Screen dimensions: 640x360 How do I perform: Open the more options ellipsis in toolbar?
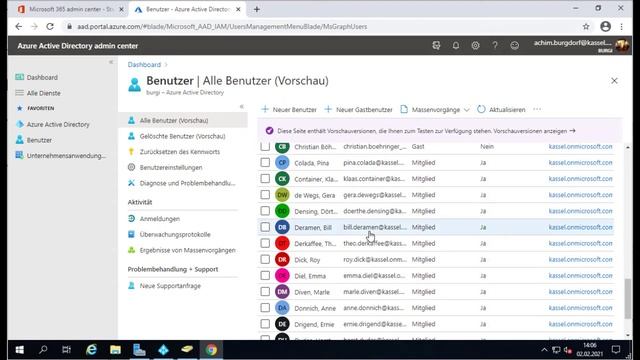point(537,109)
